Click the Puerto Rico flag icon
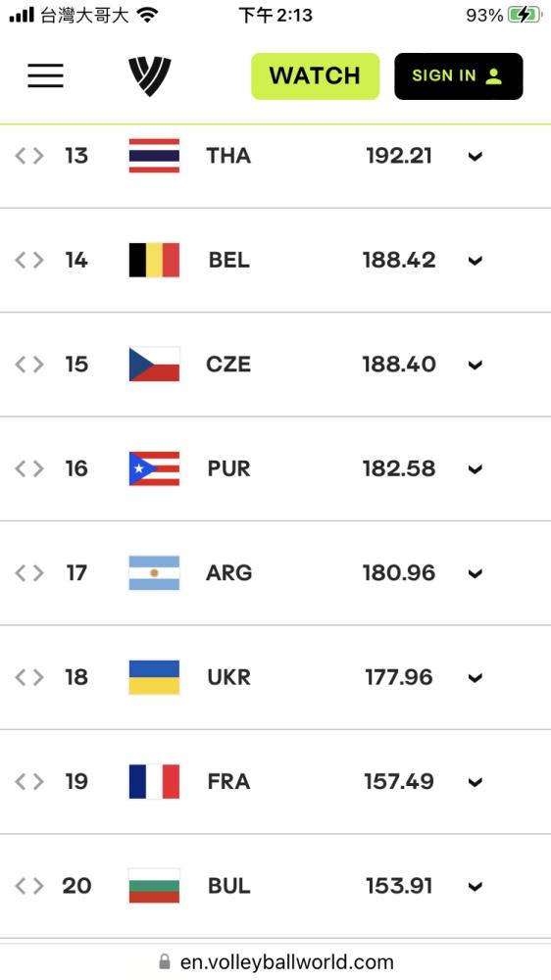Image resolution: width=551 pixels, height=980 pixels. [x=154, y=468]
